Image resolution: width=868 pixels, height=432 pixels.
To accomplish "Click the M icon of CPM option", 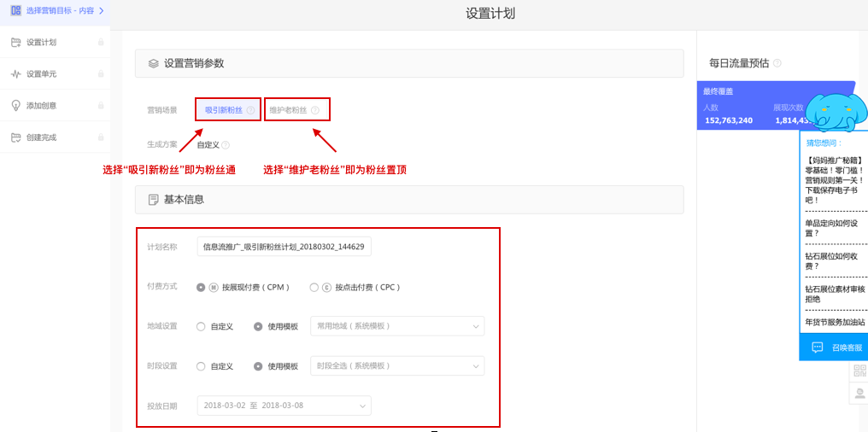I will pyautogui.click(x=214, y=288).
